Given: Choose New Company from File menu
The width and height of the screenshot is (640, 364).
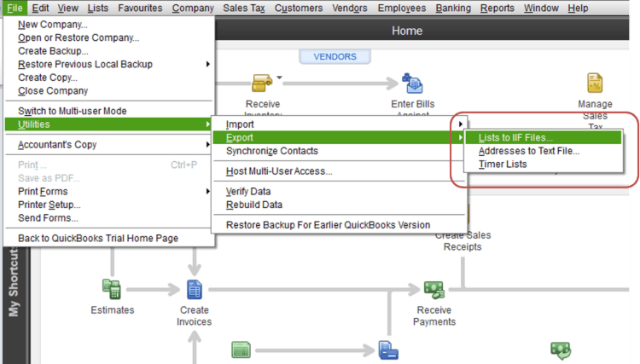Looking at the screenshot, I should click(53, 25).
